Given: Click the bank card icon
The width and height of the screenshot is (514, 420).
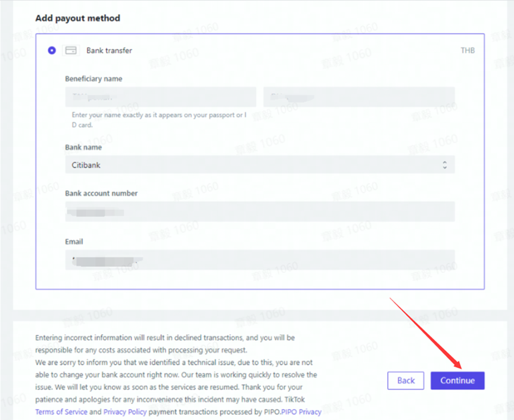Looking at the screenshot, I should [71, 51].
